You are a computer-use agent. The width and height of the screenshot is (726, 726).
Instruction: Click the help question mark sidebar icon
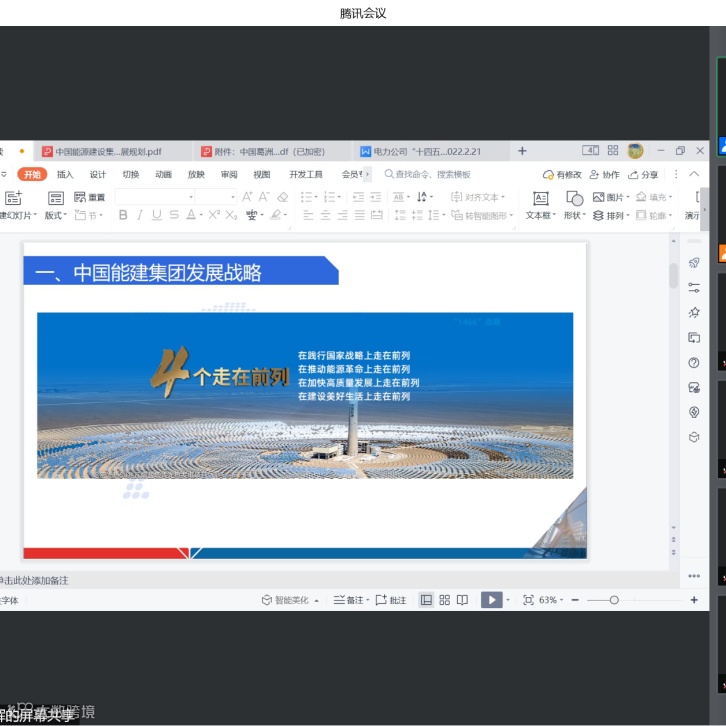coord(694,363)
